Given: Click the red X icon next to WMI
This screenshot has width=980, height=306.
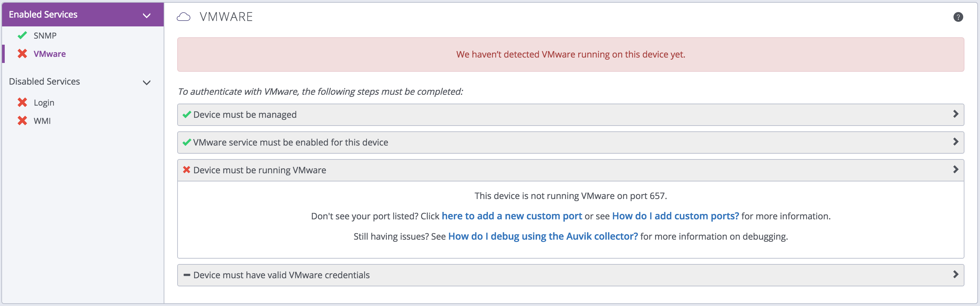Looking at the screenshot, I should pyautogui.click(x=22, y=121).
